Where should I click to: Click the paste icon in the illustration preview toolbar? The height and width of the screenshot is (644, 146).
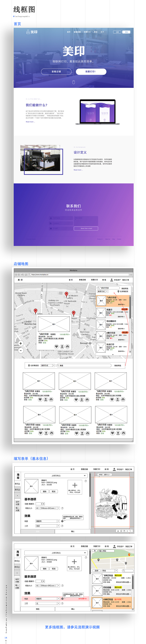pyautogui.click(x=124, y=531)
